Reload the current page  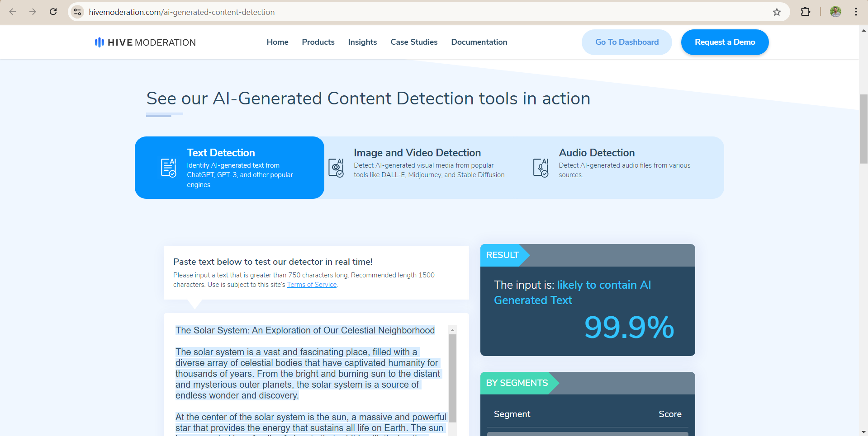click(53, 12)
